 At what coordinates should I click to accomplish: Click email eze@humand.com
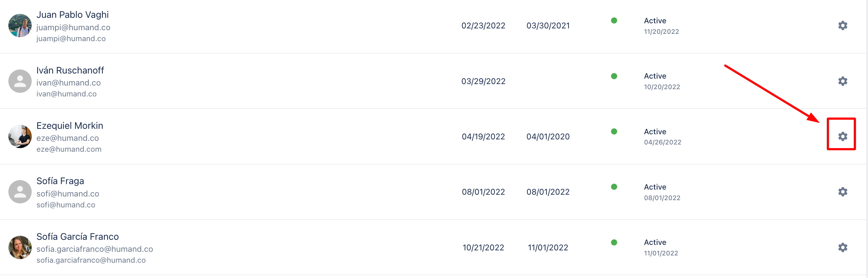[69, 149]
